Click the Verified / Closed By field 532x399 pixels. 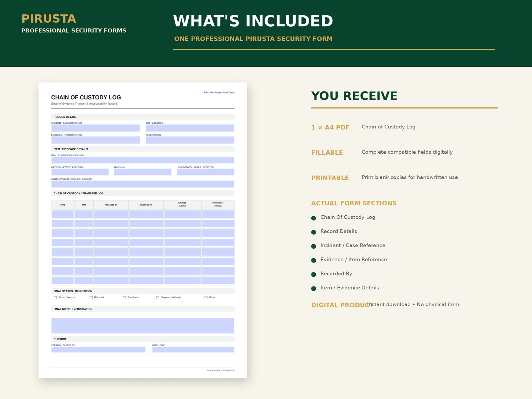(x=98, y=350)
